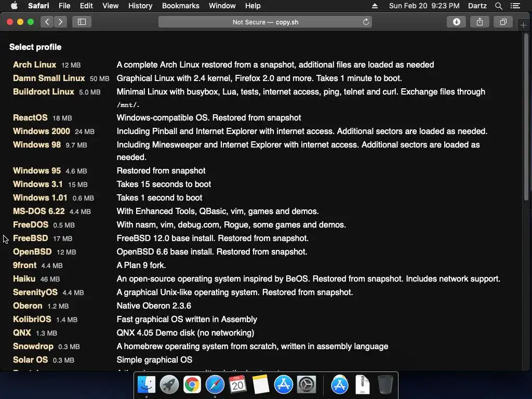This screenshot has width=532, height=399.
Task: Open Spotlight search in menu bar
Action: [498, 6]
